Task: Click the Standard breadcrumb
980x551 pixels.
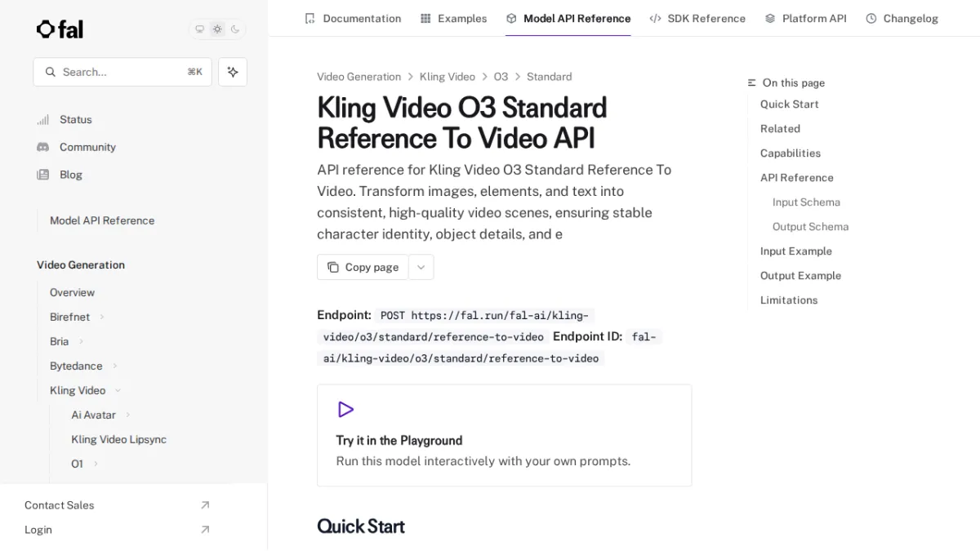Action: (x=549, y=77)
